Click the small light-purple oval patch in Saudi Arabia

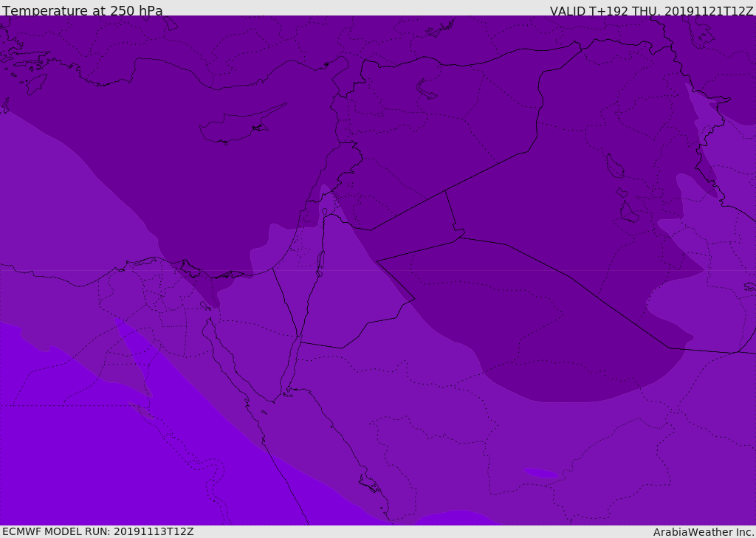tap(540, 473)
